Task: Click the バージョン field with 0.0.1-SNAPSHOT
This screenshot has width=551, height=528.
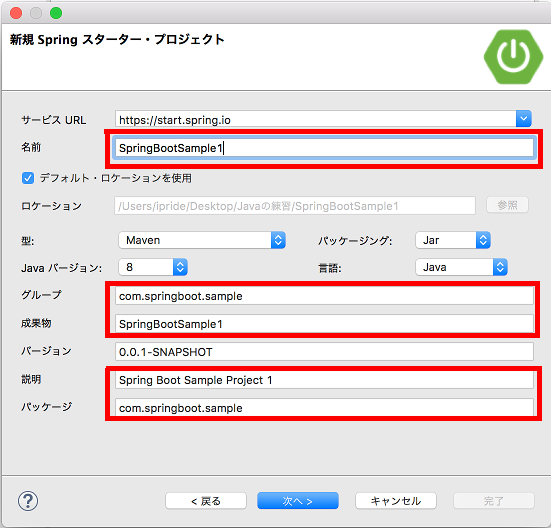Action: click(x=324, y=352)
